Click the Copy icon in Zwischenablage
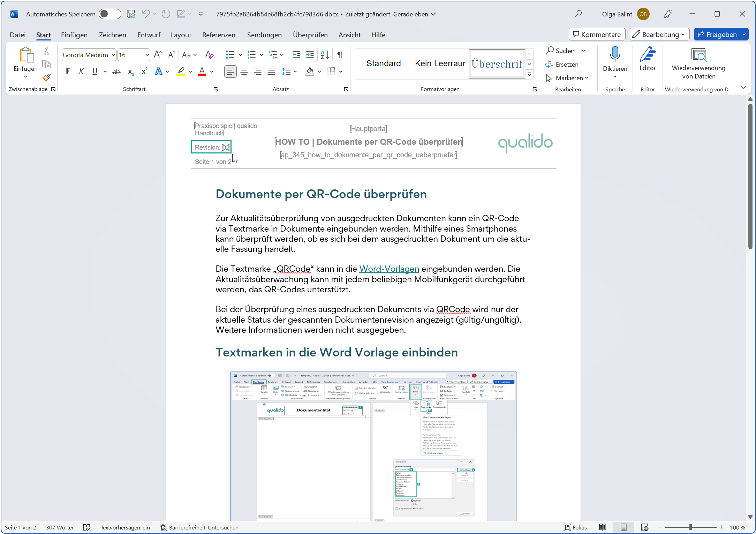756x534 pixels. pyautogui.click(x=46, y=64)
